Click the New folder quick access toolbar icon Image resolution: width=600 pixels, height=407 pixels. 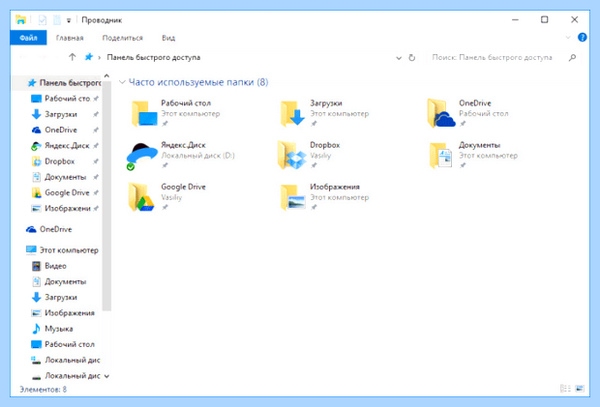(x=57, y=20)
